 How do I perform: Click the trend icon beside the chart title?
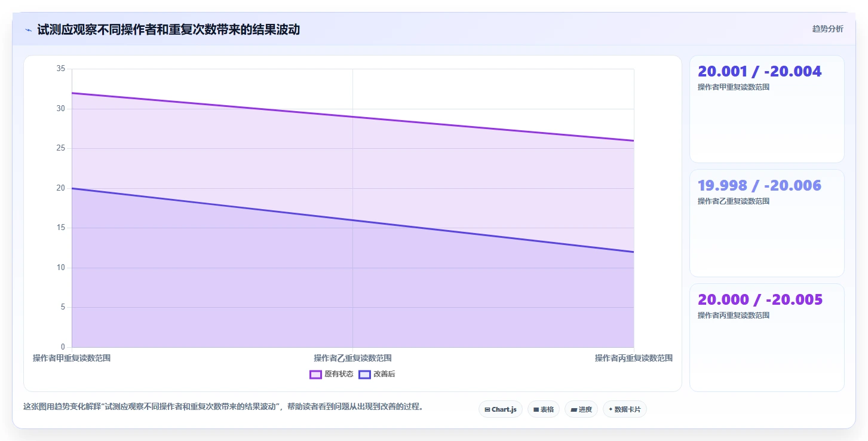[x=29, y=30]
